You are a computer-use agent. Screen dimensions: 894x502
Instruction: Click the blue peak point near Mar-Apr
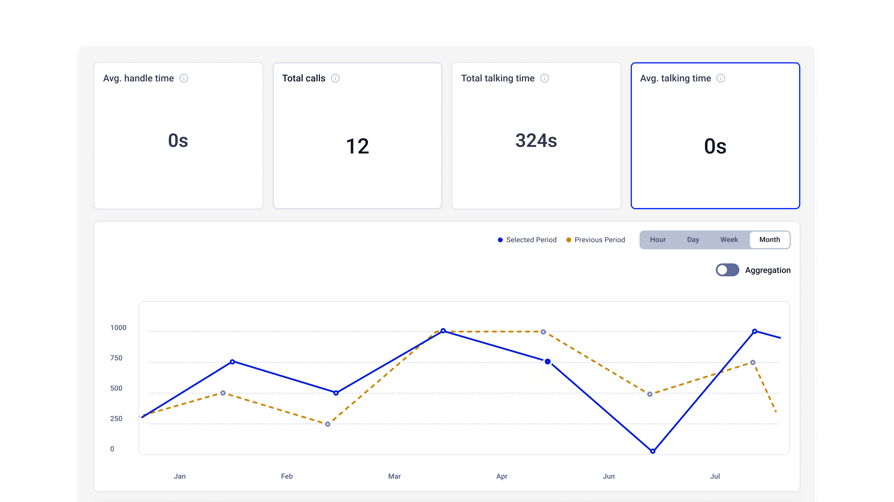coord(443,331)
